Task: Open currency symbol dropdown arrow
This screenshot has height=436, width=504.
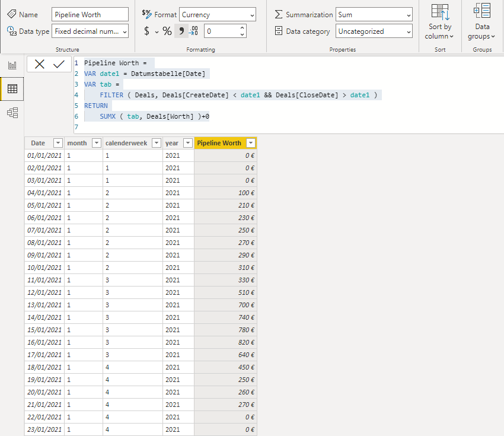Action: pos(157,32)
